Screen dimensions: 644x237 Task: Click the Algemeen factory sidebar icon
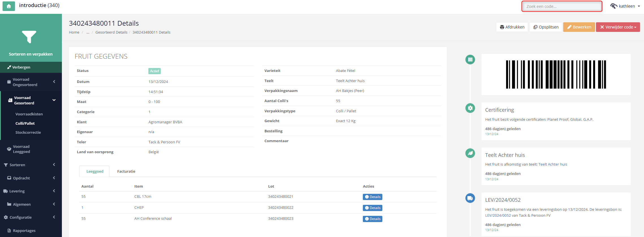click(x=9, y=204)
